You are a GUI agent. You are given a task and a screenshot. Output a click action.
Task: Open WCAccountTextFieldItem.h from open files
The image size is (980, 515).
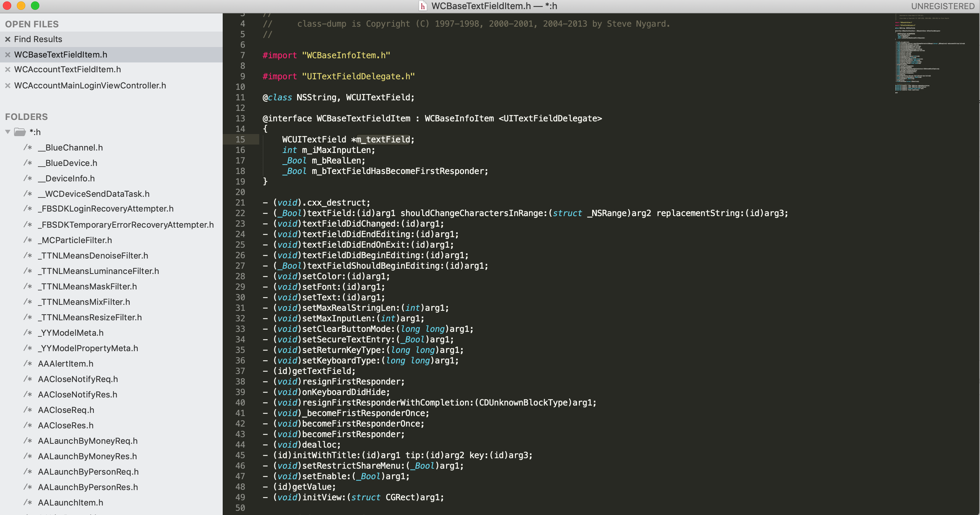(67, 69)
